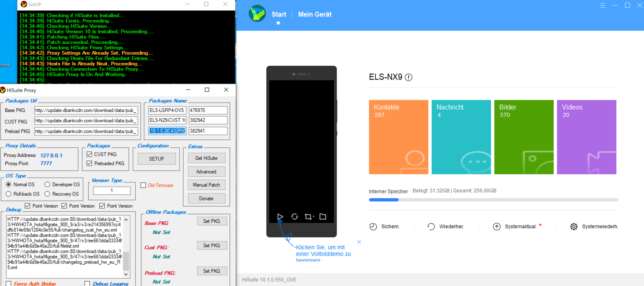Play fullscreen demo on phone preview
This screenshot has height=286, width=644.
(x=280, y=217)
